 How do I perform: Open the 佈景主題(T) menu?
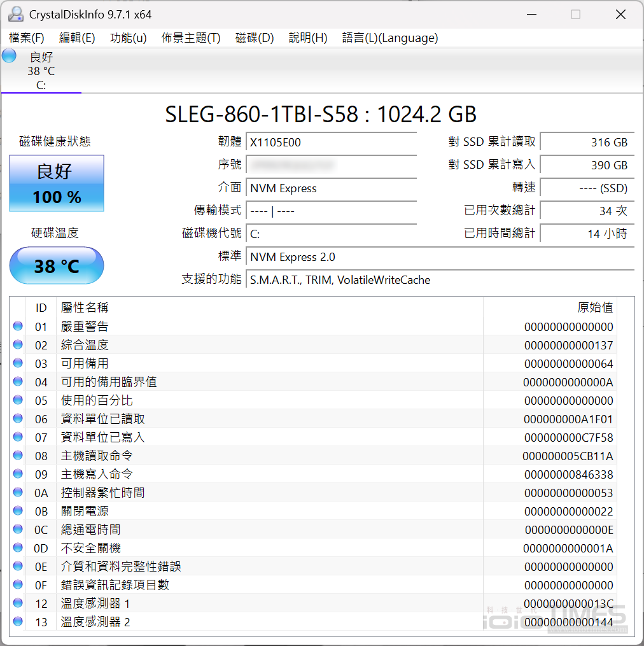click(191, 38)
